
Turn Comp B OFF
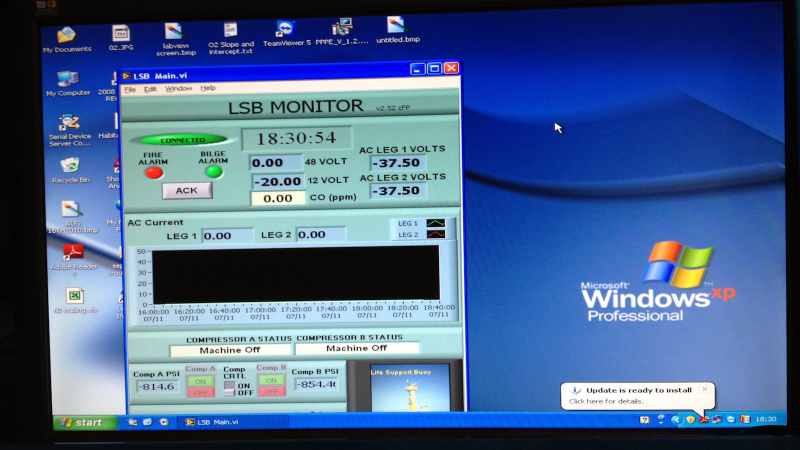(271, 391)
